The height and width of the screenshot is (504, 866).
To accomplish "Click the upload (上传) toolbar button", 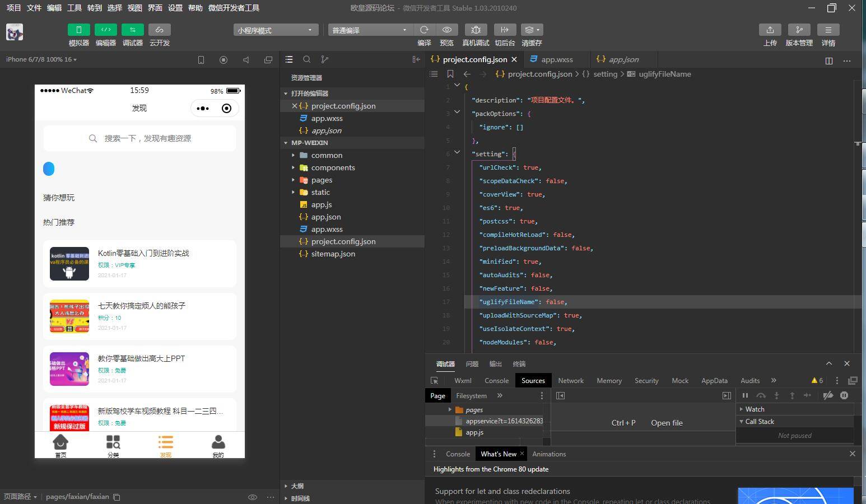I will point(770,30).
